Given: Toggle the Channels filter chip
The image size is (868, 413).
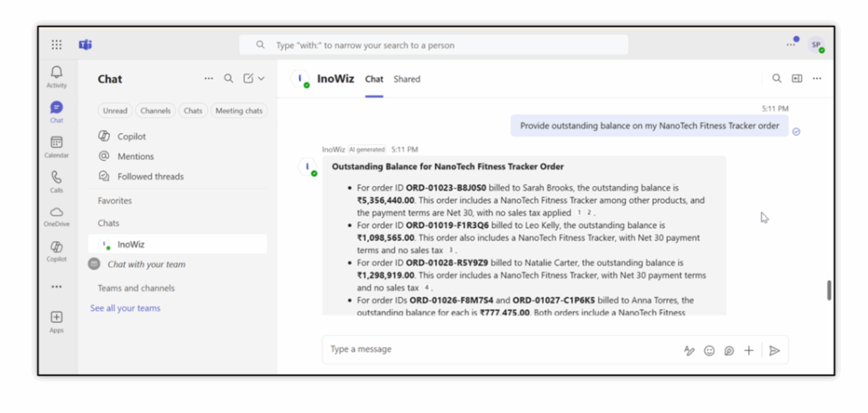Looking at the screenshot, I should [155, 111].
